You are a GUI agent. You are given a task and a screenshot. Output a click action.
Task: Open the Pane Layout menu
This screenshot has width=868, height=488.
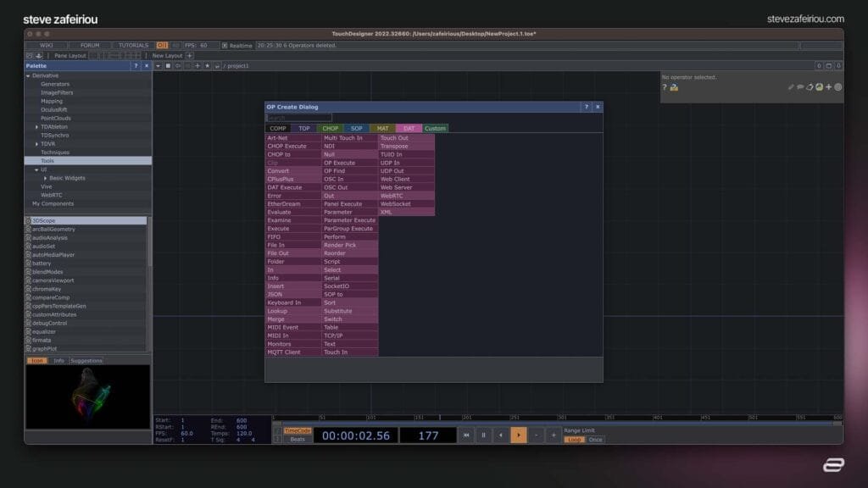[x=70, y=56]
